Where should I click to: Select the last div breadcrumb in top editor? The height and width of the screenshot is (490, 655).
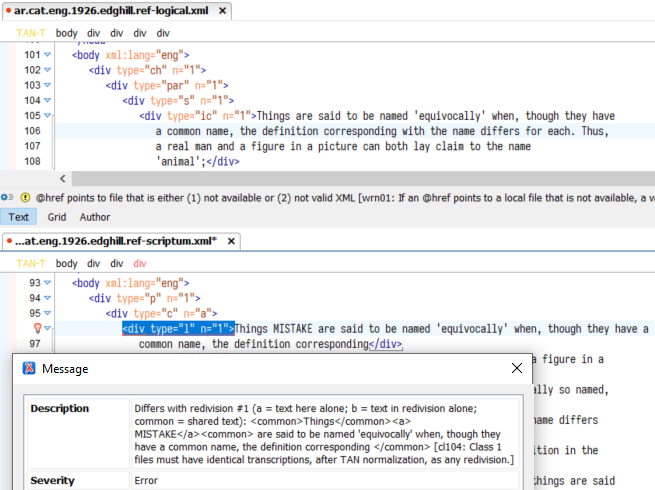[163, 33]
